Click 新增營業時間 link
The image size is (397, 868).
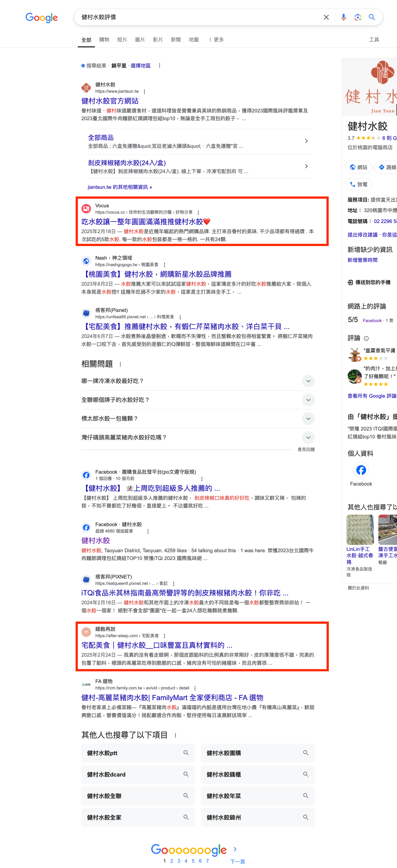(x=362, y=260)
